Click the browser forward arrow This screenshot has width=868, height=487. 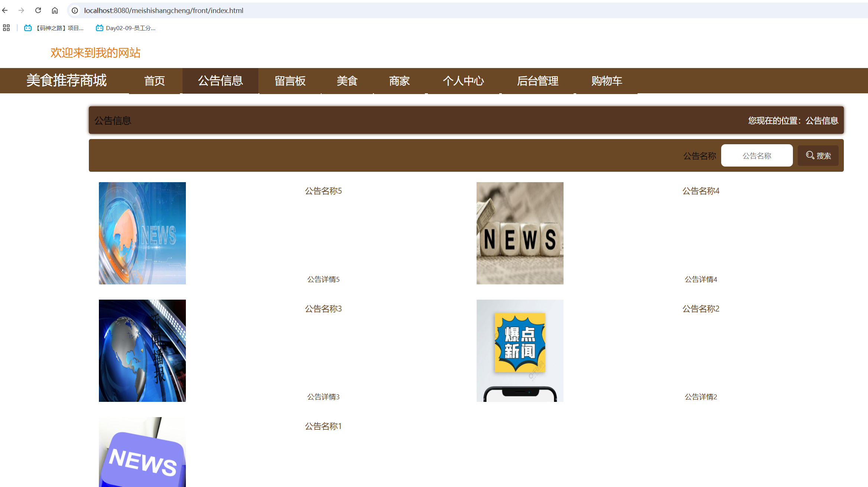pyautogui.click(x=21, y=10)
